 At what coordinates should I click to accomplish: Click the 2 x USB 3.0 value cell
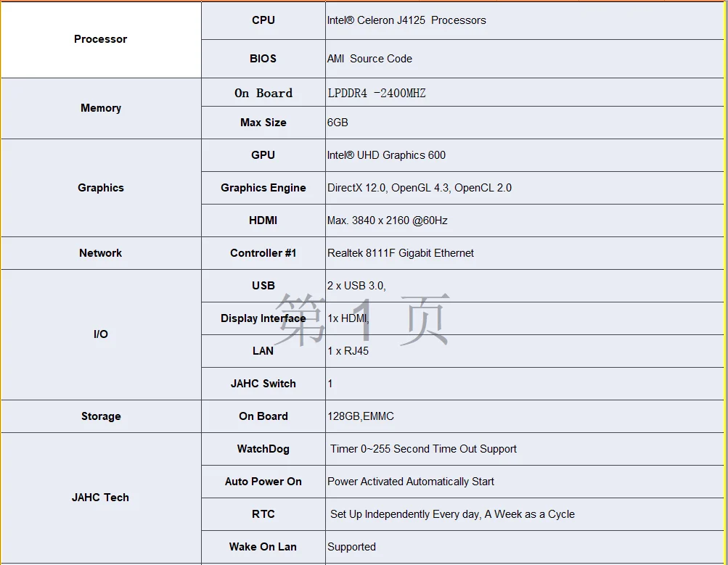tap(356, 286)
